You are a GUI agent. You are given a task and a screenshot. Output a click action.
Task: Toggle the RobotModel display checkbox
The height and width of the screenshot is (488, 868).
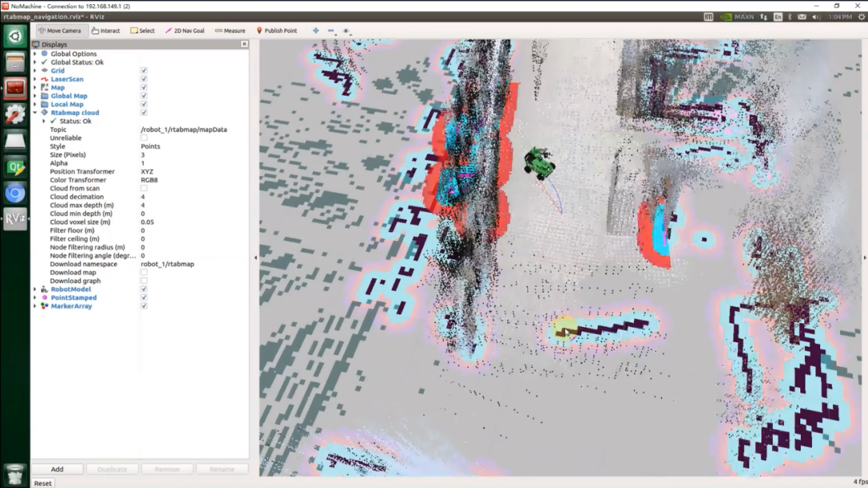[x=144, y=289]
